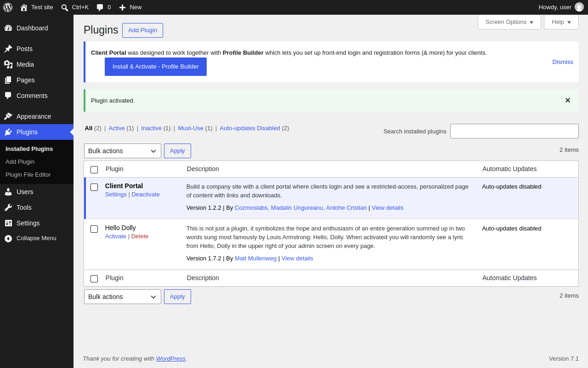Expand the Screen Options panel
The image size is (588, 368).
click(509, 22)
